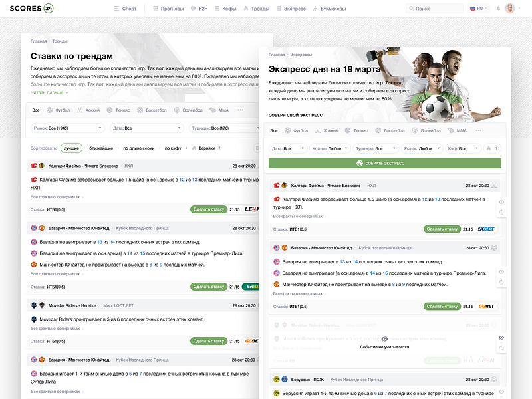Switch sorting to 'ближайшие'

[x=101, y=148]
